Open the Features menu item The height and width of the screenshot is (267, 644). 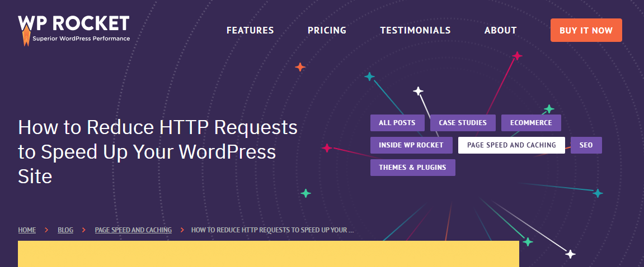tap(250, 30)
